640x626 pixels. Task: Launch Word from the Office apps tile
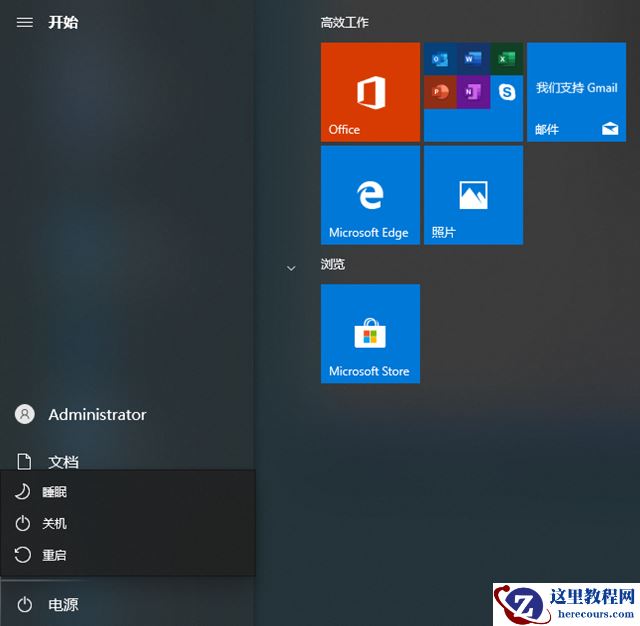(x=473, y=59)
